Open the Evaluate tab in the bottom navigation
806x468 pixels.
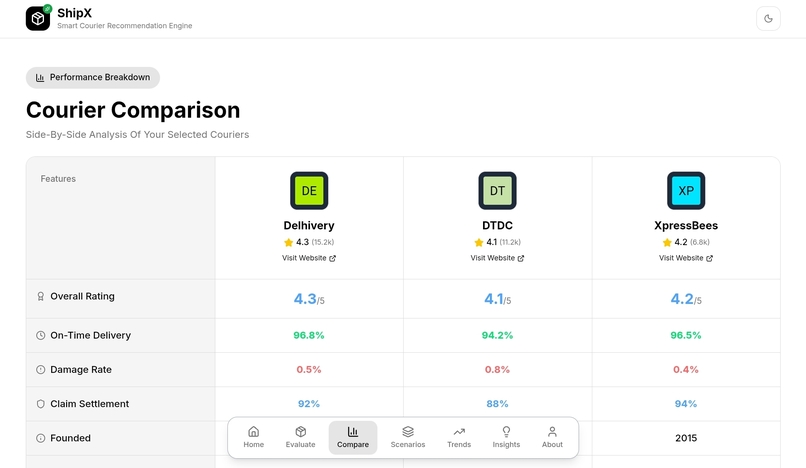pyautogui.click(x=301, y=438)
